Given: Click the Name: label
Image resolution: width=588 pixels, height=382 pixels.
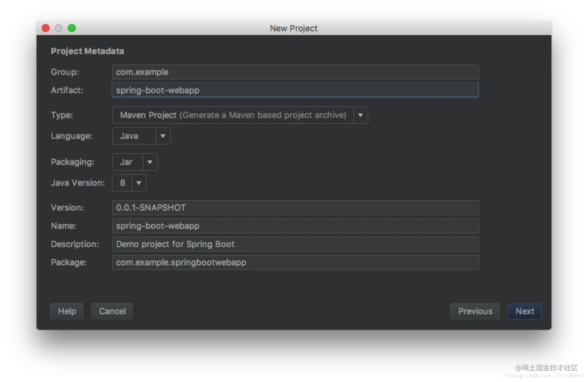Looking at the screenshot, I should (x=63, y=226).
